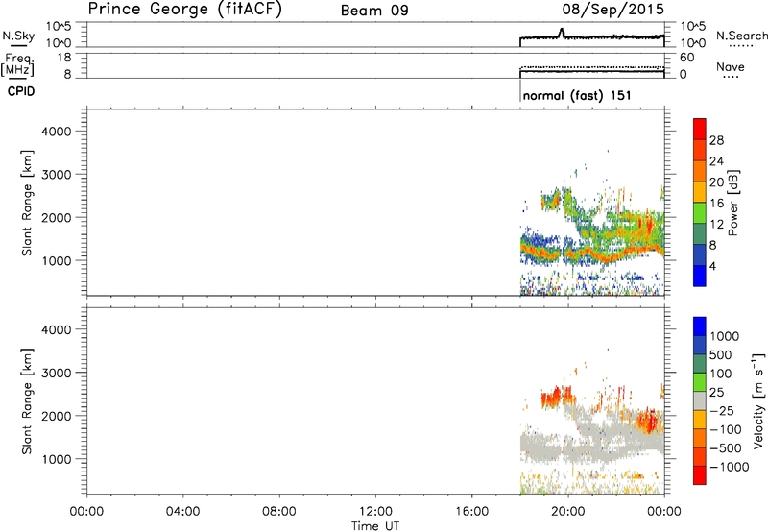
Task: Click the "-1000" tick label on the Velocity colorbar
Action: 730,467
